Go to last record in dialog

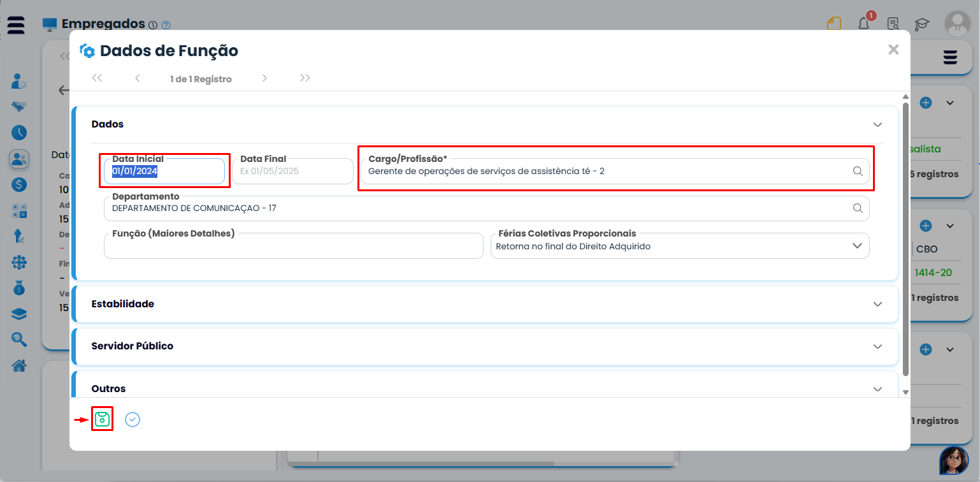305,78
